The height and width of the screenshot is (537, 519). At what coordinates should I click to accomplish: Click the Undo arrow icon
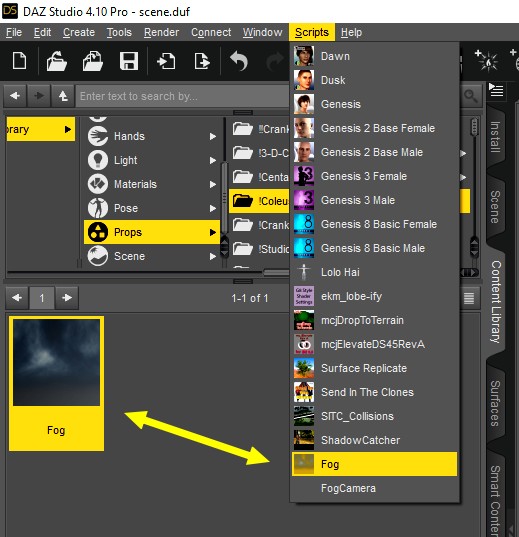point(239,61)
